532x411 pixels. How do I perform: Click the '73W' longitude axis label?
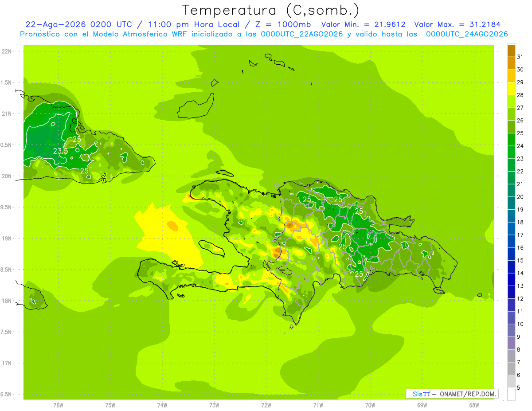point(214,405)
